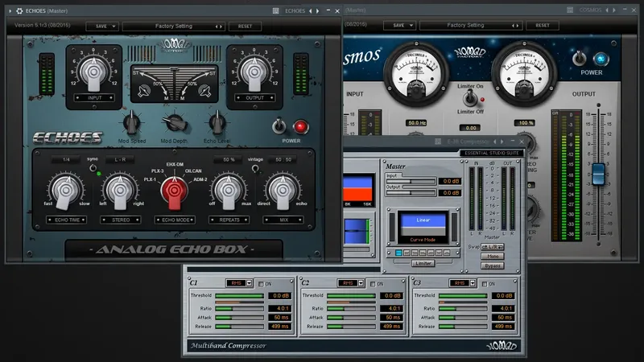Enable the C1 band ON checkbox
The width and height of the screenshot is (644, 362).
coord(260,283)
